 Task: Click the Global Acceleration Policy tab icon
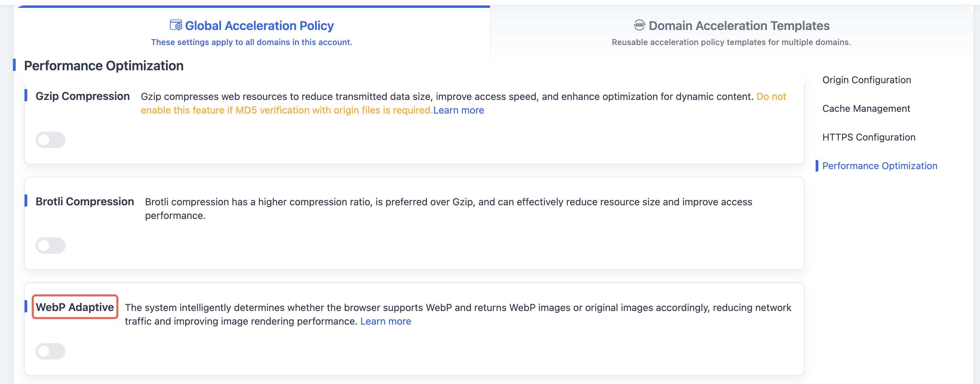(176, 25)
